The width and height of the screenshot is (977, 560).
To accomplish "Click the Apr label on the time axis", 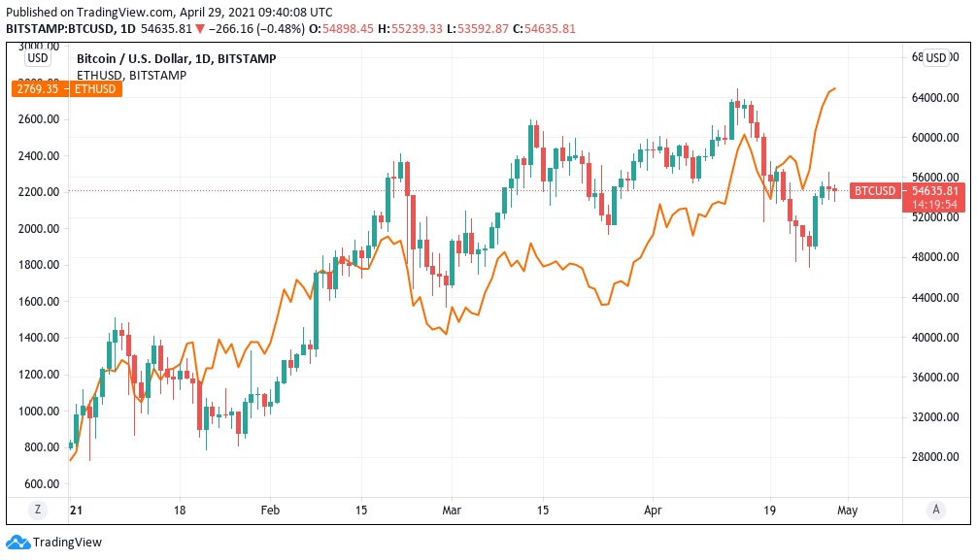I will click(653, 509).
